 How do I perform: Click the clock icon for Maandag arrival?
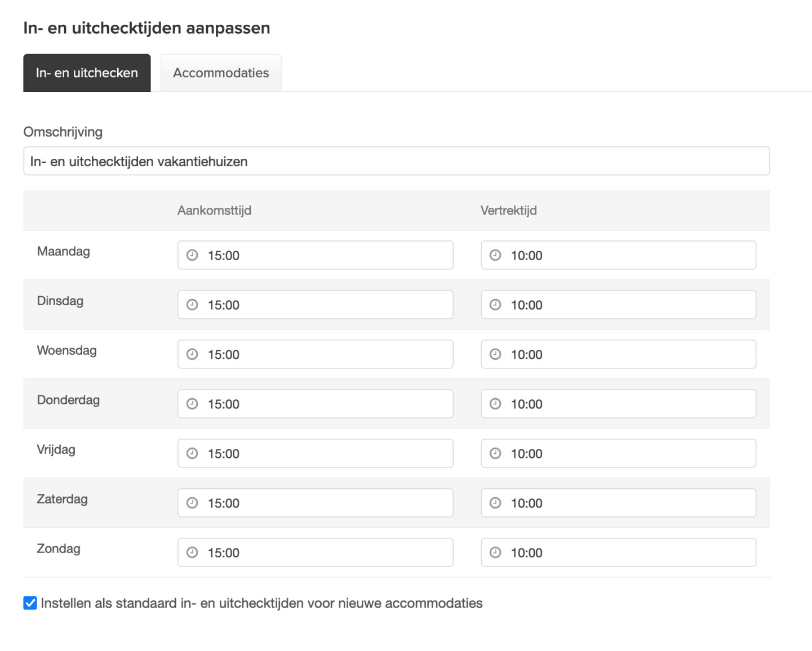192,255
